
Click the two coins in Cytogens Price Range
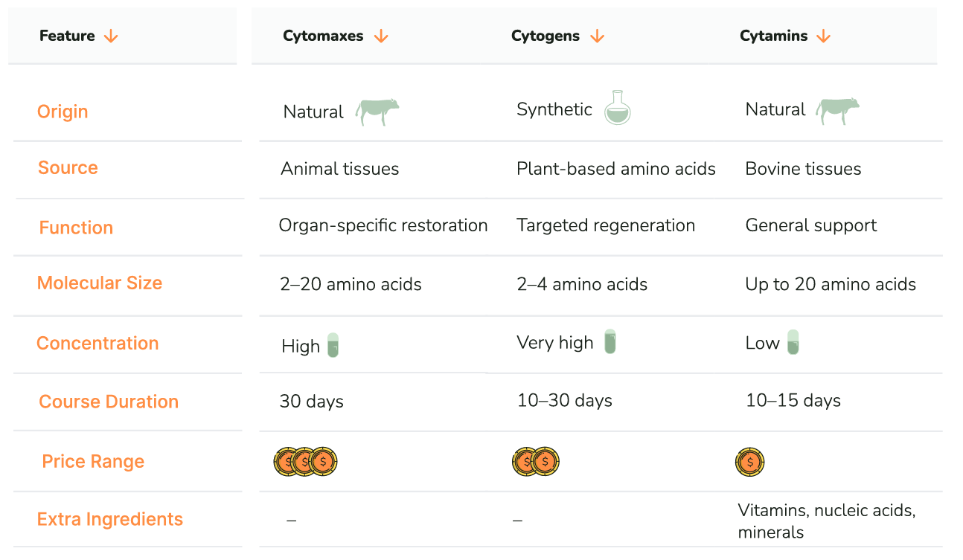pos(536,462)
